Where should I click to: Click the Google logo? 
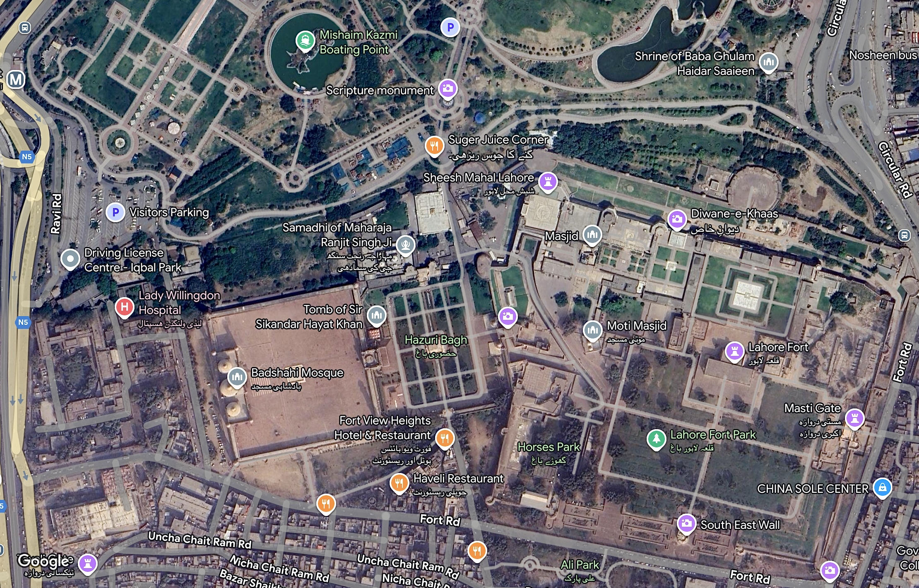pos(43,561)
